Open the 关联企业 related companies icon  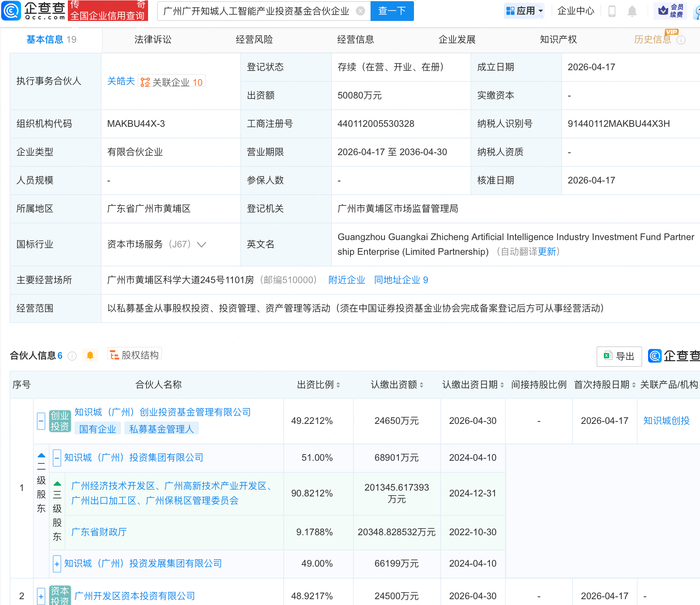tap(145, 82)
